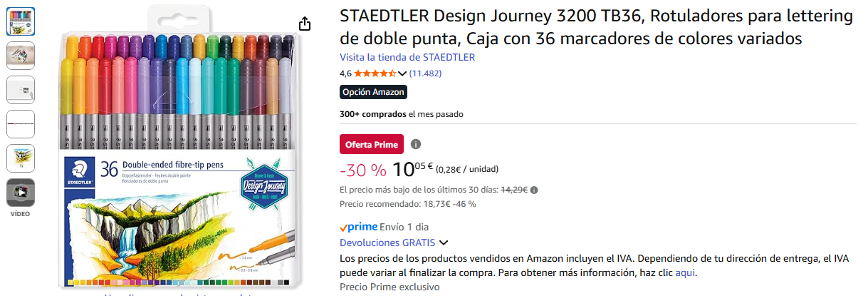Play the product video thumbnail
This screenshot has height=296, width=868.
coord(21,193)
